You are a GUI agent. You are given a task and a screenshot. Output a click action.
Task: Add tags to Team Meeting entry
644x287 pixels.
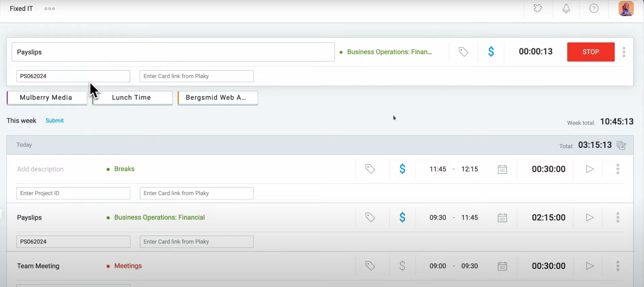coord(370,266)
